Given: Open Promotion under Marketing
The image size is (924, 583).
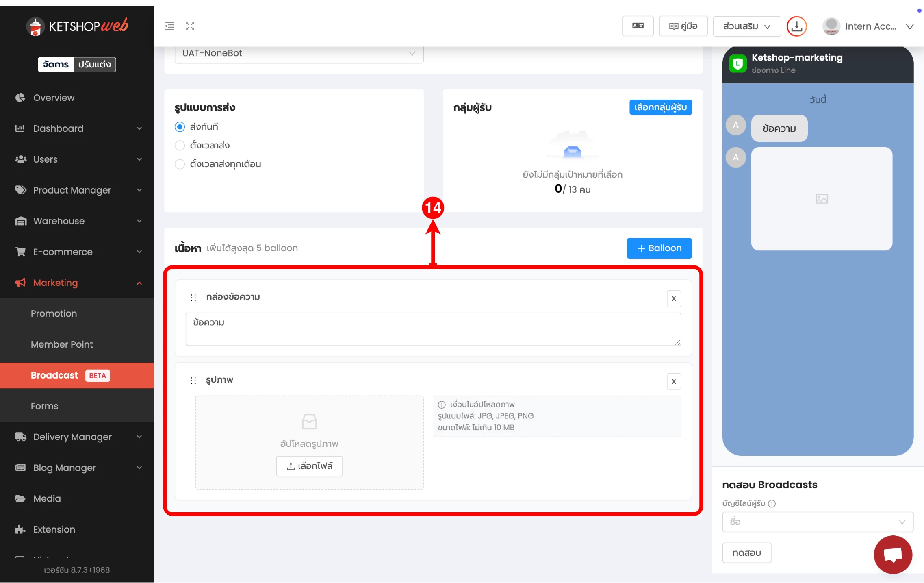Looking at the screenshot, I should (54, 313).
